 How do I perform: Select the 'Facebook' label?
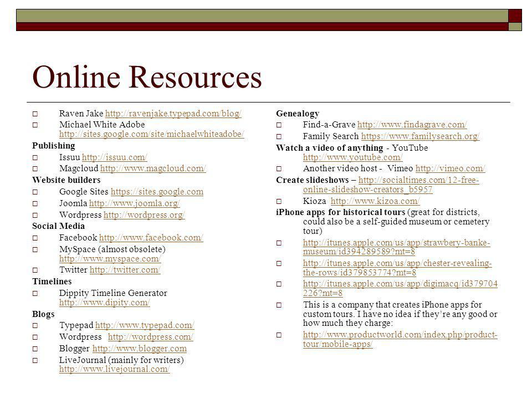click(78, 238)
